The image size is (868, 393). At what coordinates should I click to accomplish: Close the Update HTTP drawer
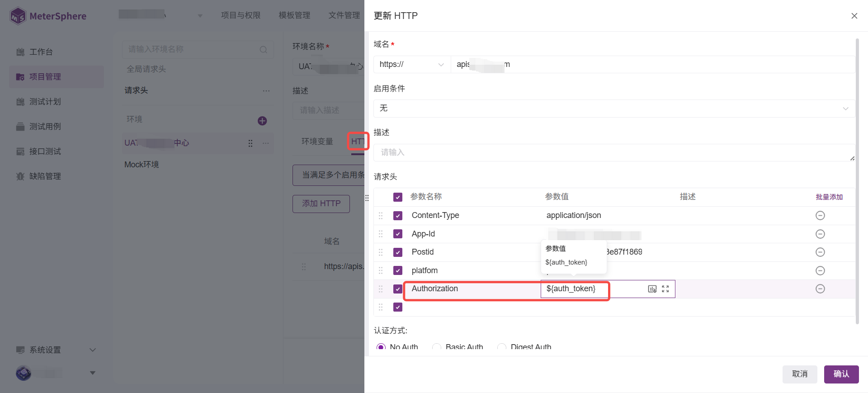[854, 16]
